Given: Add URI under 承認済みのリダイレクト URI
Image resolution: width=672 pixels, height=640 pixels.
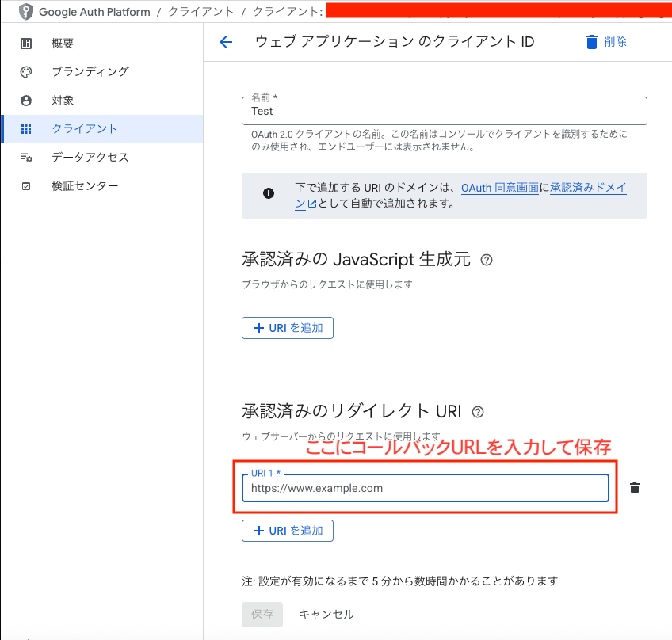Looking at the screenshot, I should (288, 531).
